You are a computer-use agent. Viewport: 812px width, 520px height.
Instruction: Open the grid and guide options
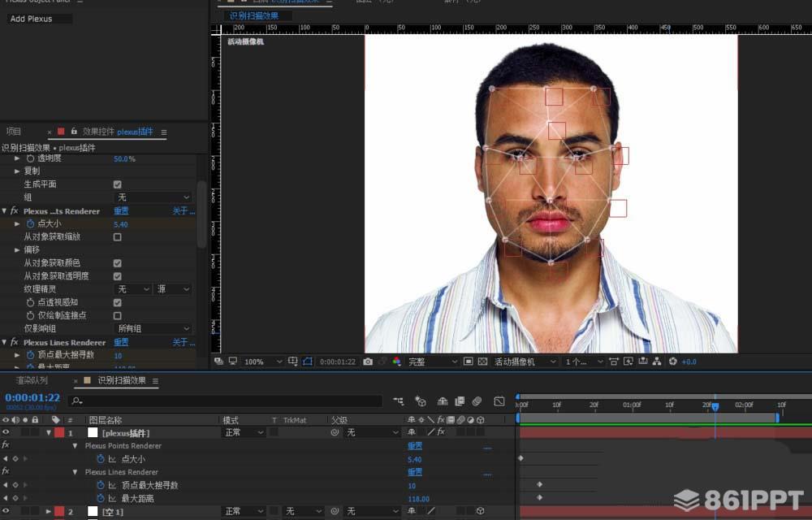click(292, 362)
